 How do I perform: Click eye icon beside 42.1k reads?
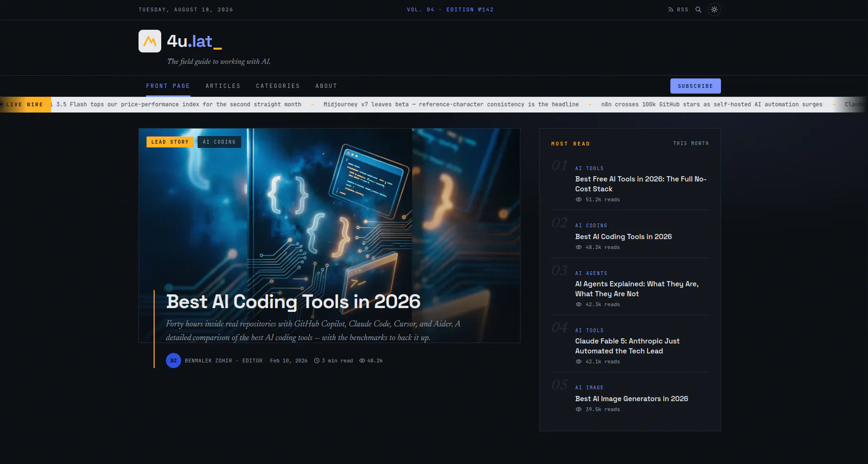pyautogui.click(x=579, y=361)
